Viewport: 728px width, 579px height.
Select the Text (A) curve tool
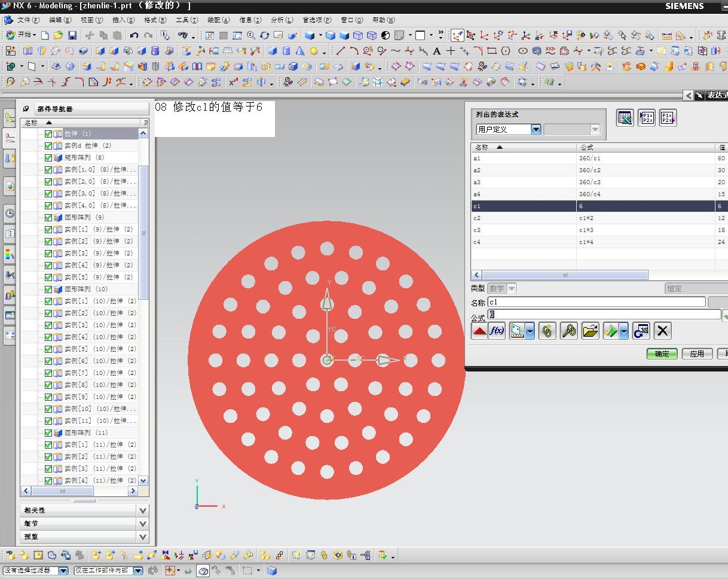(x=437, y=51)
